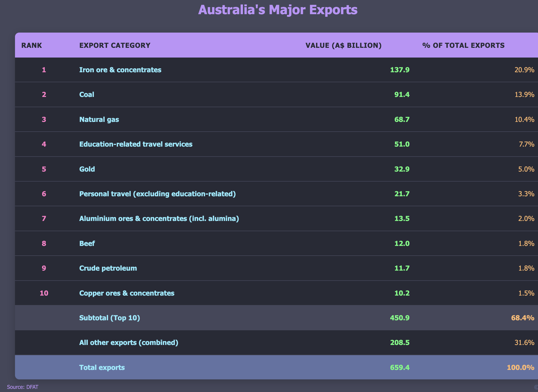Click the Value (A$ Billion) column header
This screenshot has height=392, width=538.
click(343, 45)
